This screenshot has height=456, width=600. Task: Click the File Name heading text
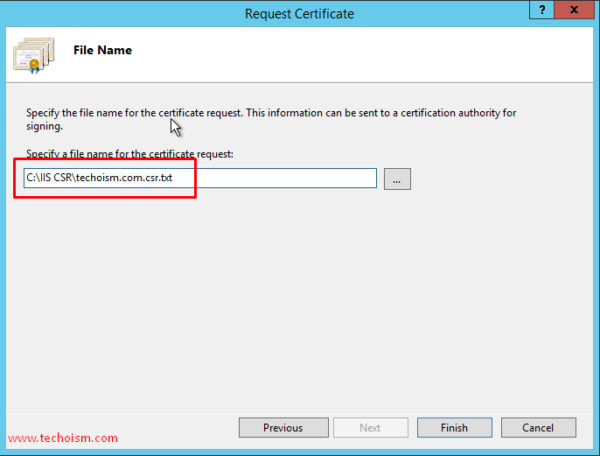tap(102, 50)
